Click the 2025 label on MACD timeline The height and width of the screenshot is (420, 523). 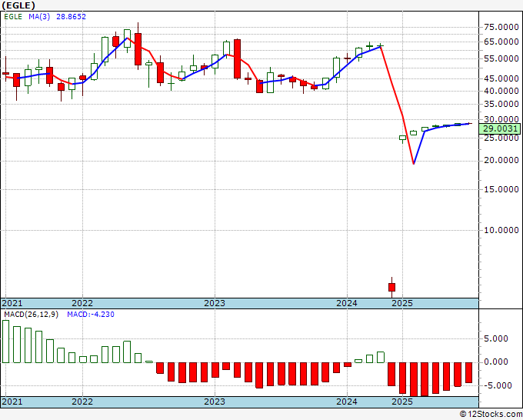[x=402, y=402]
